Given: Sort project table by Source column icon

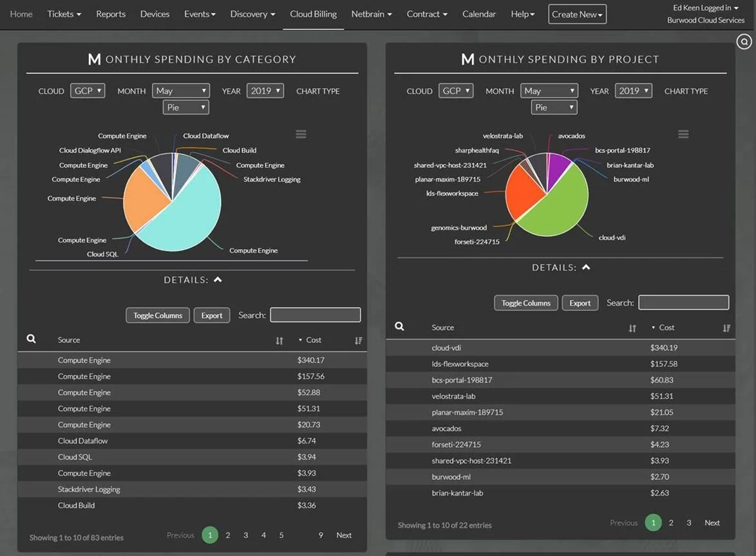Looking at the screenshot, I should [632, 328].
